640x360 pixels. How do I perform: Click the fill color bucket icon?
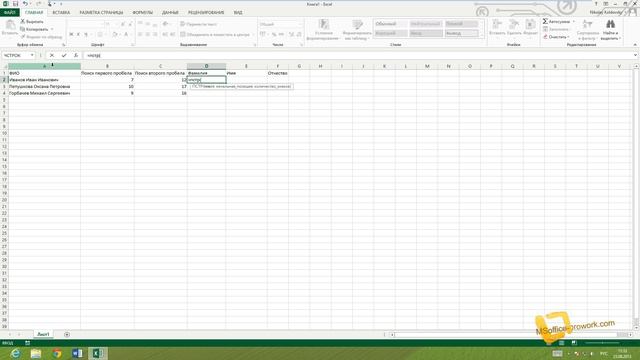click(115, 35)
